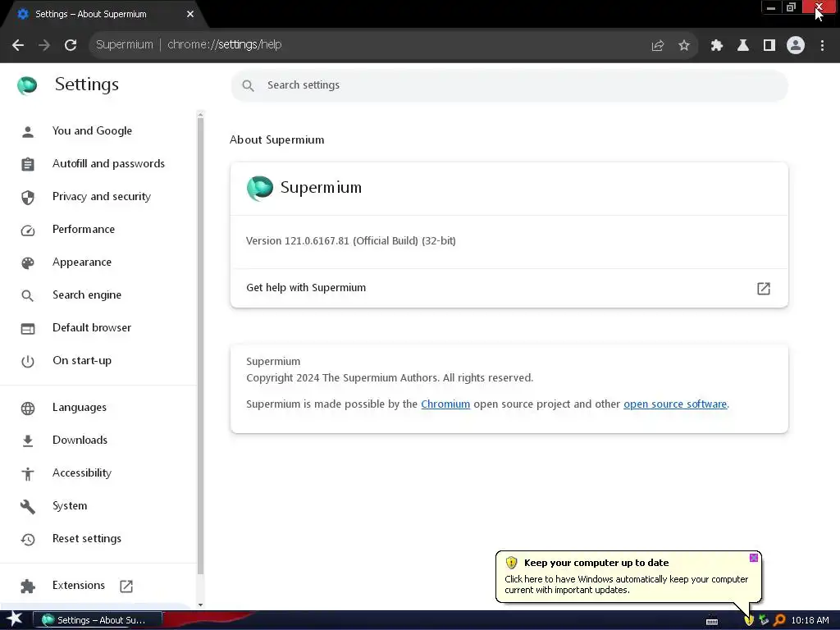Open the Extensions puzzle icon in toolbar
Screen dimensions: 840x630
(717, 46)
